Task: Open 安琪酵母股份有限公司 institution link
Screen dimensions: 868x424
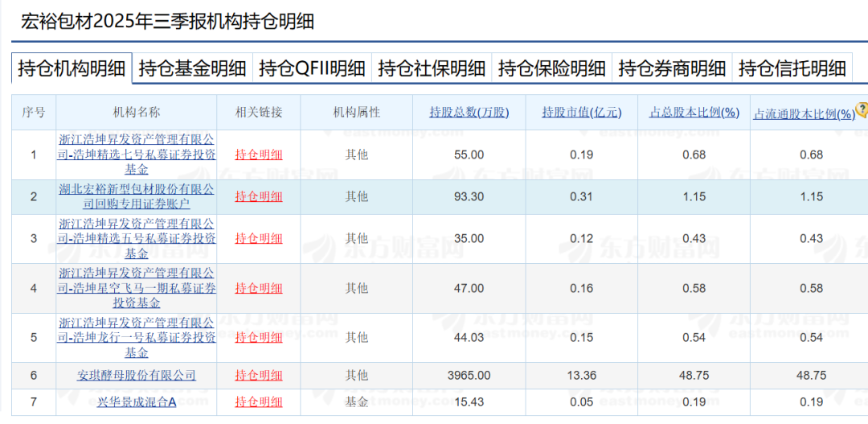Action: click(x=136, y=376)
